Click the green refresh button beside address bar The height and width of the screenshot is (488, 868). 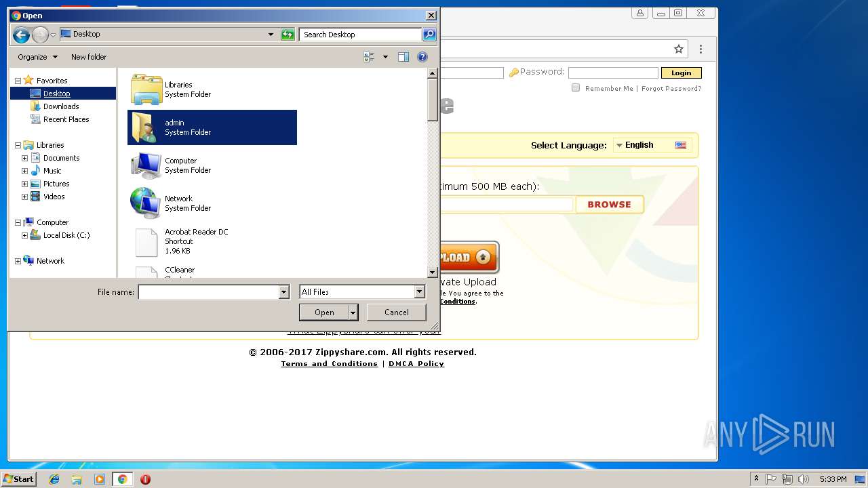click(x=288, y=35)
